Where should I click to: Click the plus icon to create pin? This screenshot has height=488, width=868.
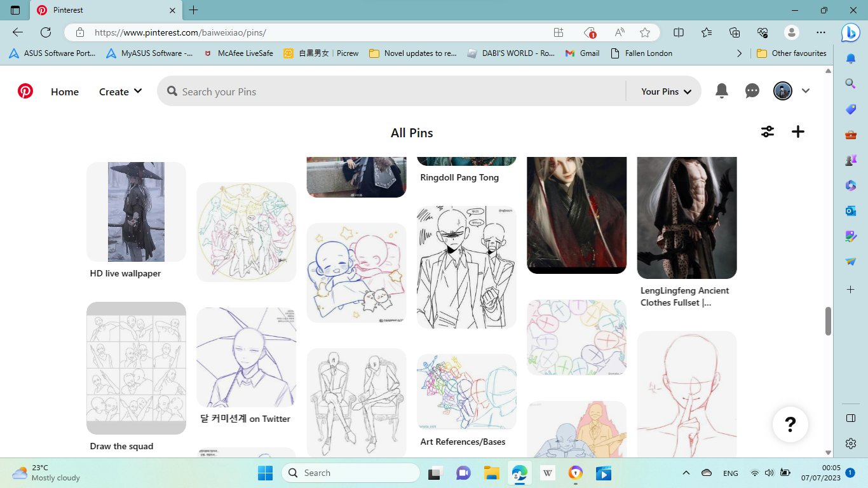pyautogui.click(x=798, y=132)
